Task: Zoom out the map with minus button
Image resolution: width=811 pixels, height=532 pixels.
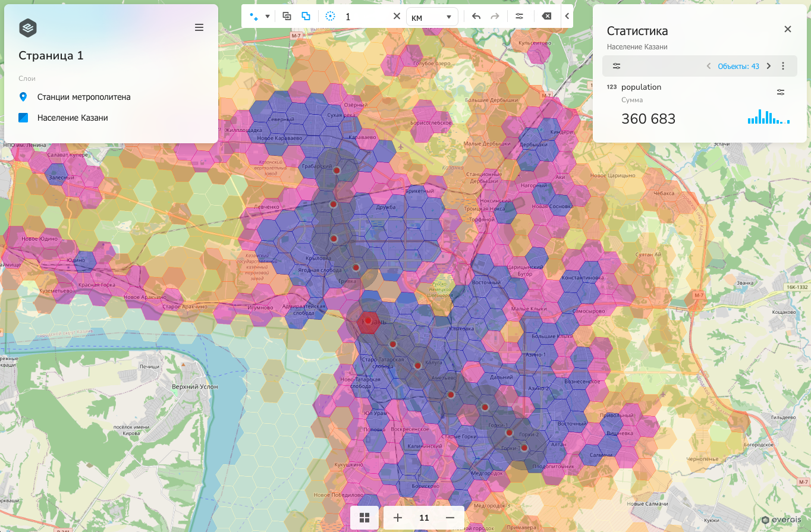Action: [x=450, y=518]
